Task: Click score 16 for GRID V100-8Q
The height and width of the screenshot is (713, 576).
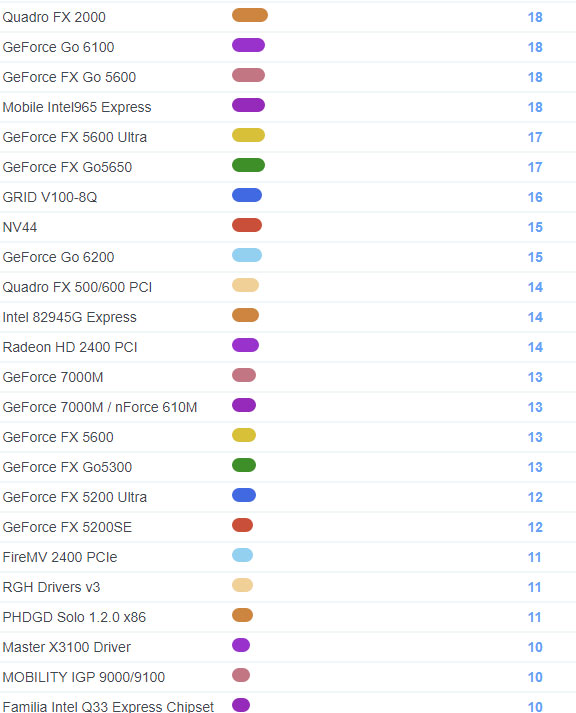Action: (535, 197)
